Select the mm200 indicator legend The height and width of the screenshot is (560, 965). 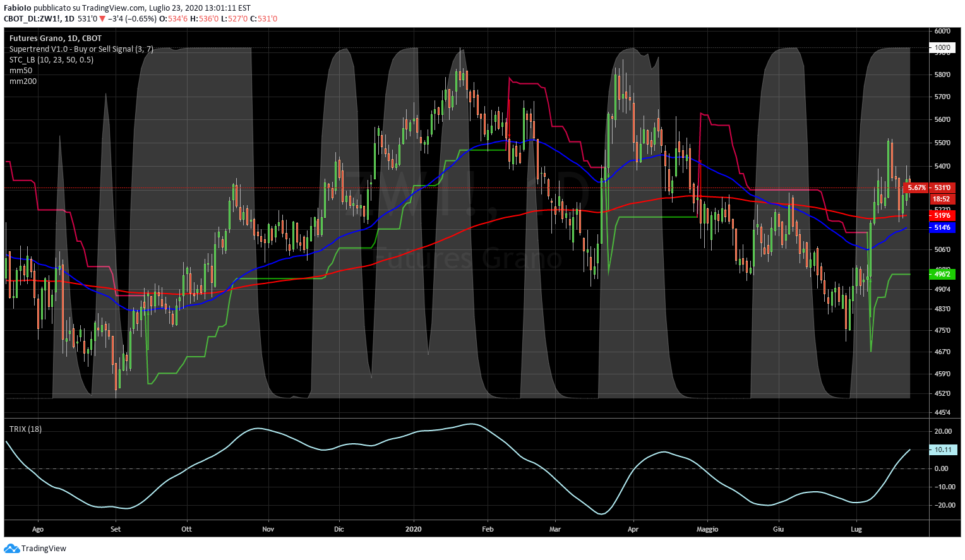pyautogui.click(x=23, y=81)
